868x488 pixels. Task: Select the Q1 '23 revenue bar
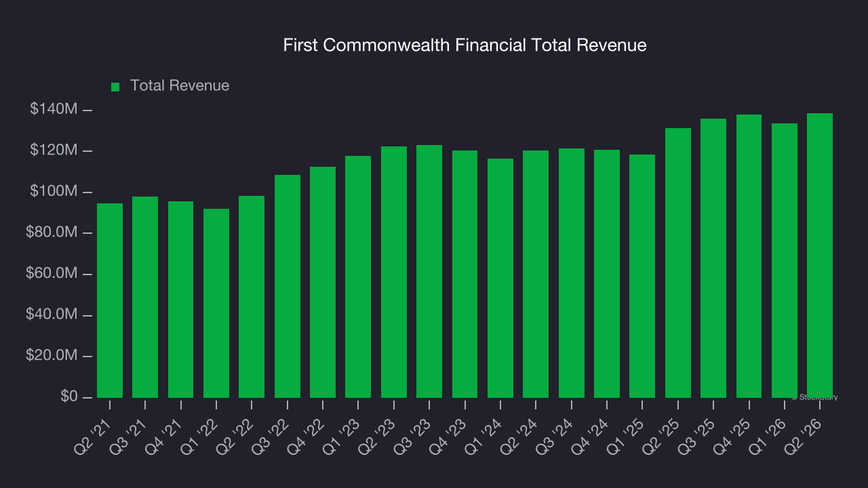click(x=358, y=277)
